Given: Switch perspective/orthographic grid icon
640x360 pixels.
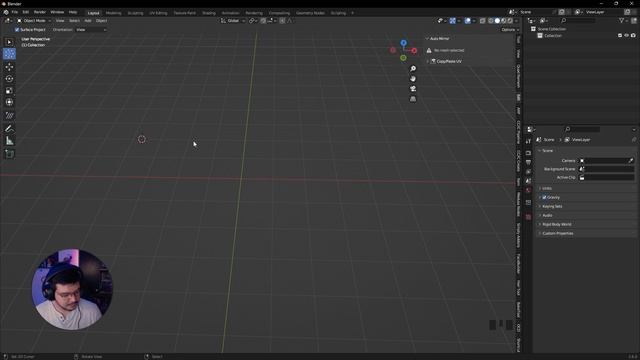Looking at the screenshot, I should 413,99.
